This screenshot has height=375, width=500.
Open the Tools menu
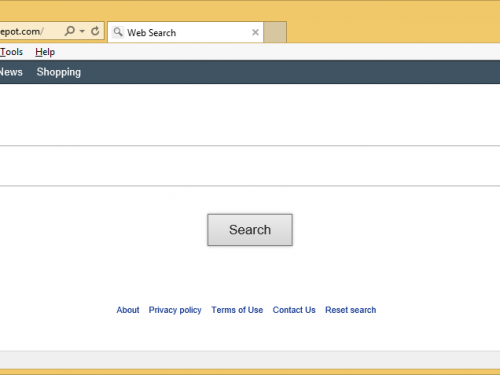[11, 52]
